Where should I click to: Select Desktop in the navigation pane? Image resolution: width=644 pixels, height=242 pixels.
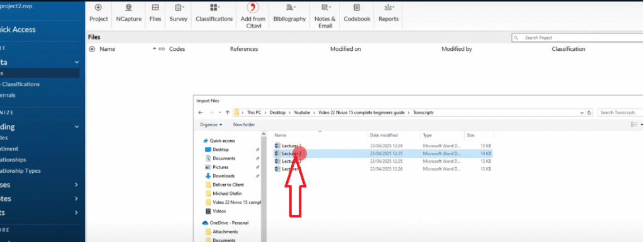[x=221, y=150]
